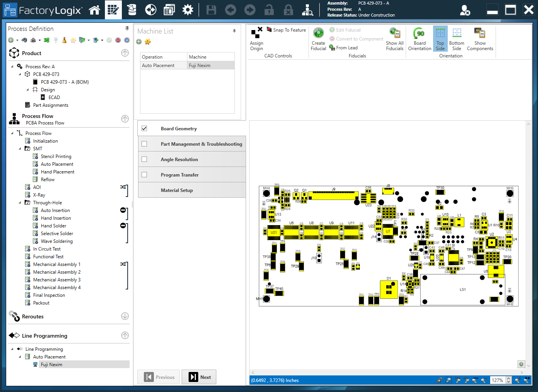
Task: Open Part Management & Troubleshooting step
Action: (x=201, y=144)
